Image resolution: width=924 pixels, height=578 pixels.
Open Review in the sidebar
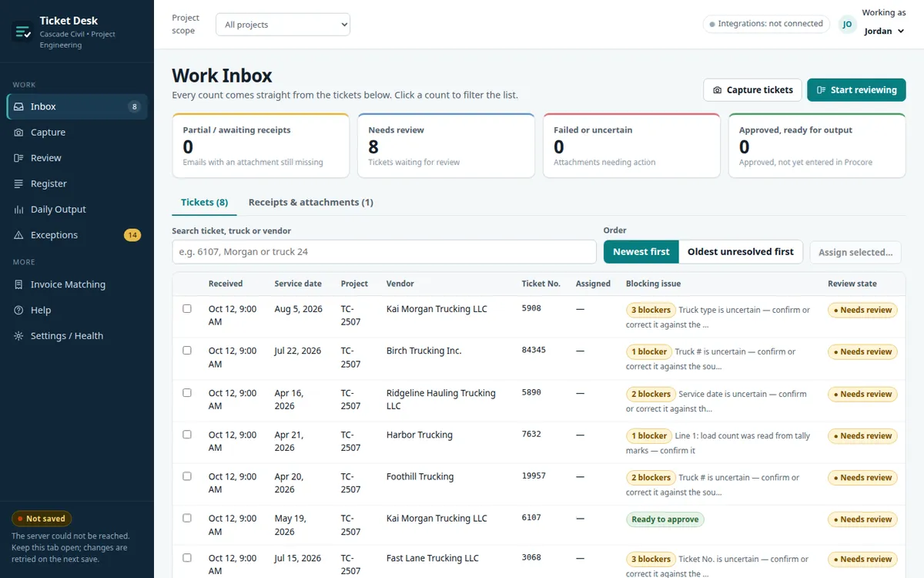(x=77, y=158)
